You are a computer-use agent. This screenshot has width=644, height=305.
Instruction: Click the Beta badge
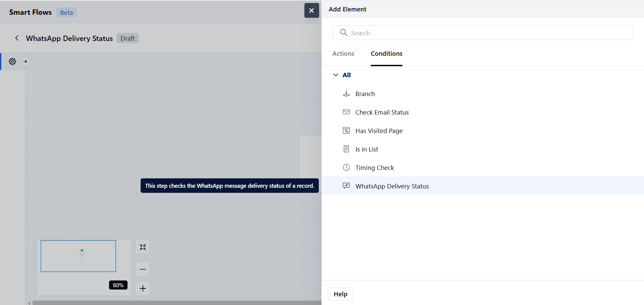[66, 12]
